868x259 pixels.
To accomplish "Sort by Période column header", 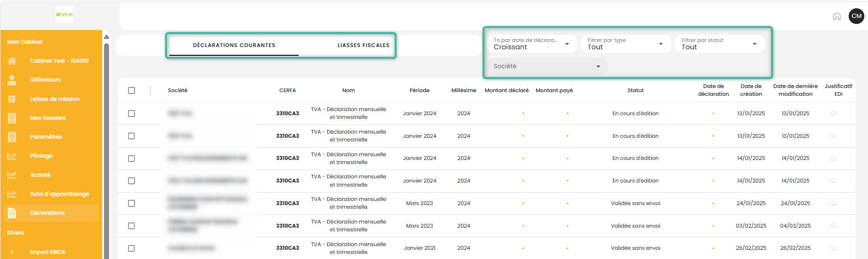I will [x=419, y=90].
